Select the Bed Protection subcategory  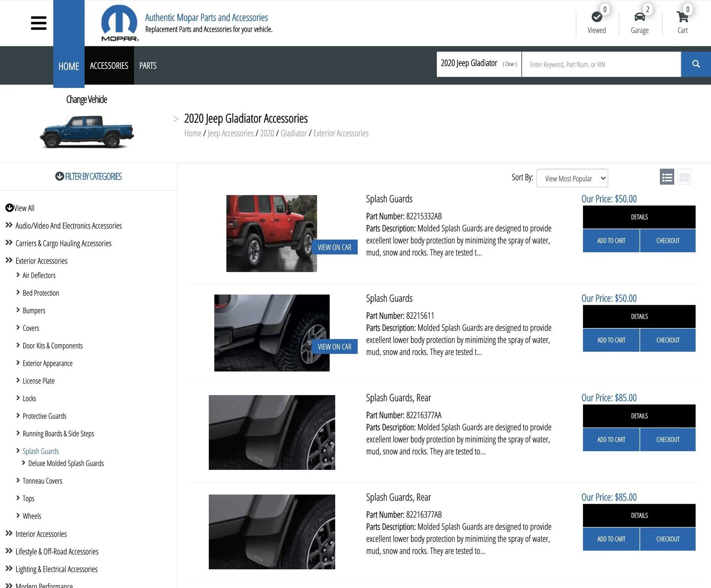coord(41,293)
